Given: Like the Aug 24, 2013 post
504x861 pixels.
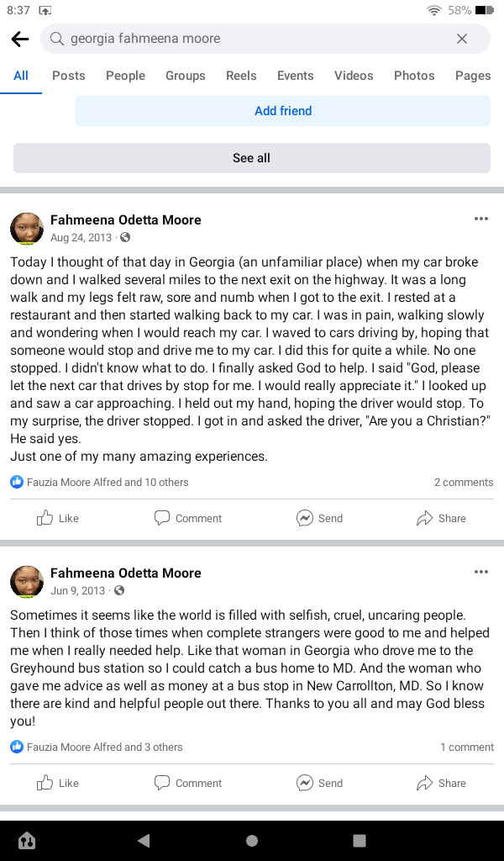Looking at the screenshot, I should (x=58, y=518).
